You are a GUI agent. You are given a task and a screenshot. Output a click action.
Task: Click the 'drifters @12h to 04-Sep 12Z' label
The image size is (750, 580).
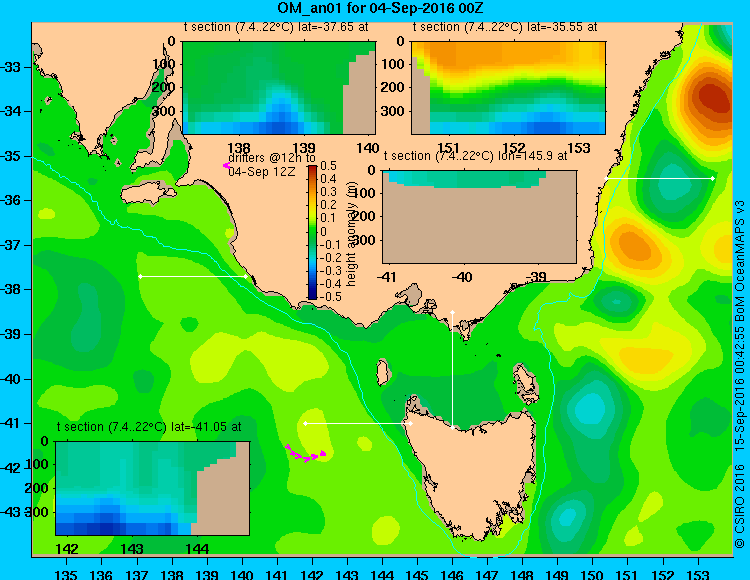click(x=272, y=164)
